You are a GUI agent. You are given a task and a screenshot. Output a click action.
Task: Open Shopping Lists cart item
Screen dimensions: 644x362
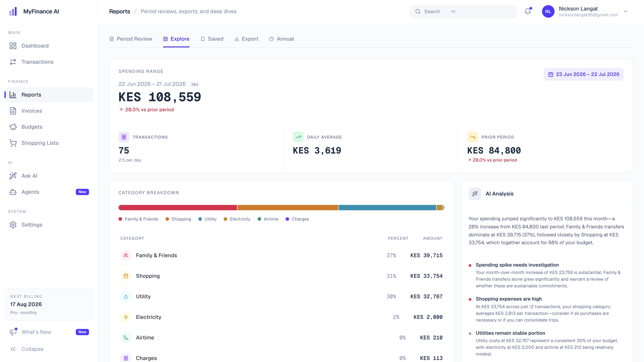click(49, 143)
